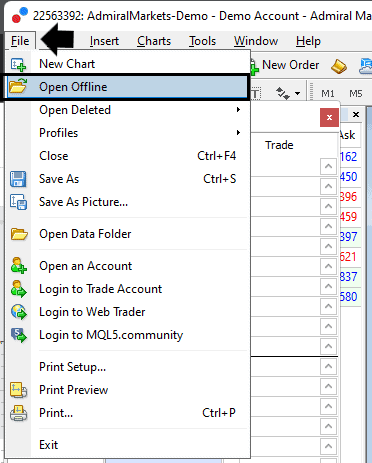372x463 pixels.
Task: Click the Print Preview icon
Action: coord(19,390)
